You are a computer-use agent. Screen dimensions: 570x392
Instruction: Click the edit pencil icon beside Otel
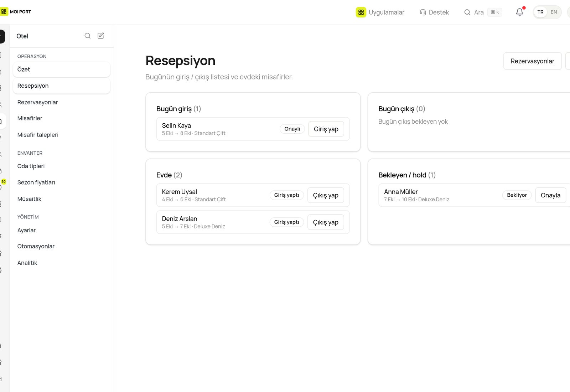pyautogui.click(x=101, y=36)
